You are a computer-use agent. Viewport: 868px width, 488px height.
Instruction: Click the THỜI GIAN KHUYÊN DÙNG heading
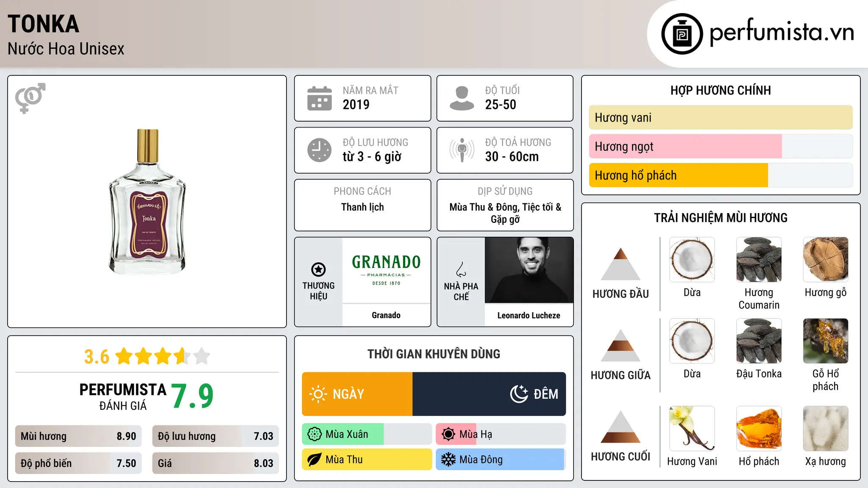pyautogui.click(x=434, y=354)
